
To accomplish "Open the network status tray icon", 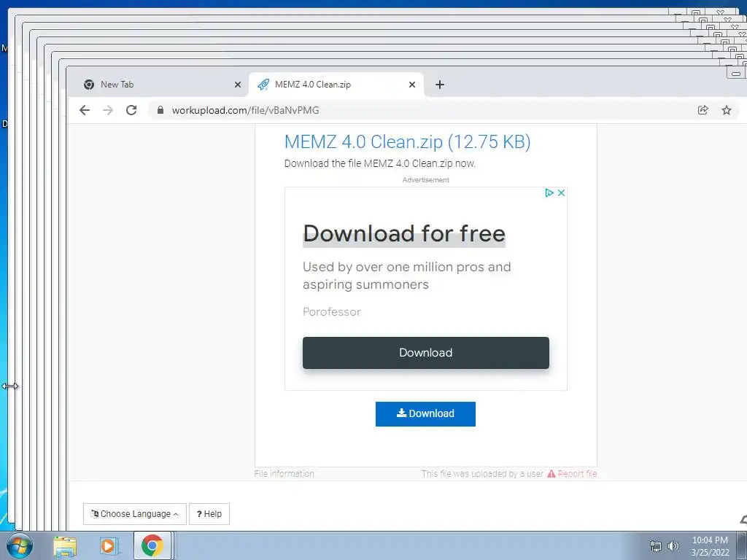I will tap(656, 546).
